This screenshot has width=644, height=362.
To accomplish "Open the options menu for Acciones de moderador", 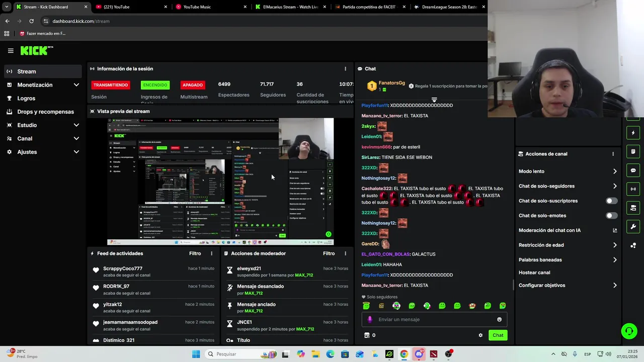I will (x=345, y=254).
